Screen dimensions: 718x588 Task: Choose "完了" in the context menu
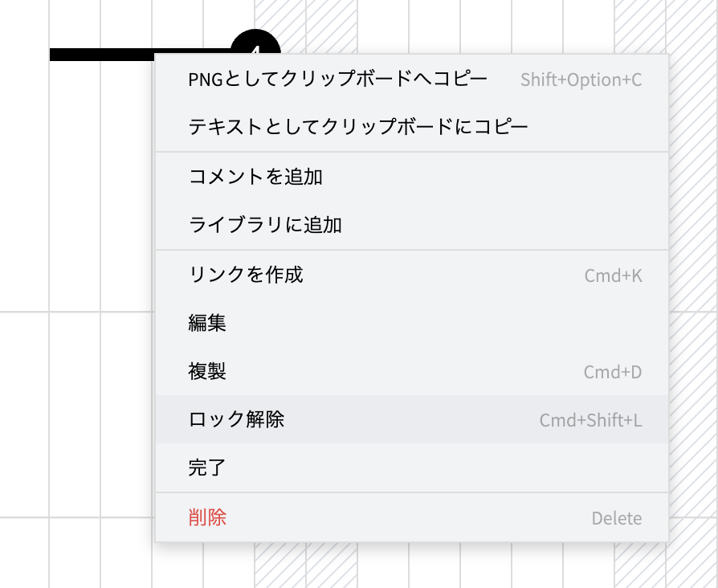[207, 468]
